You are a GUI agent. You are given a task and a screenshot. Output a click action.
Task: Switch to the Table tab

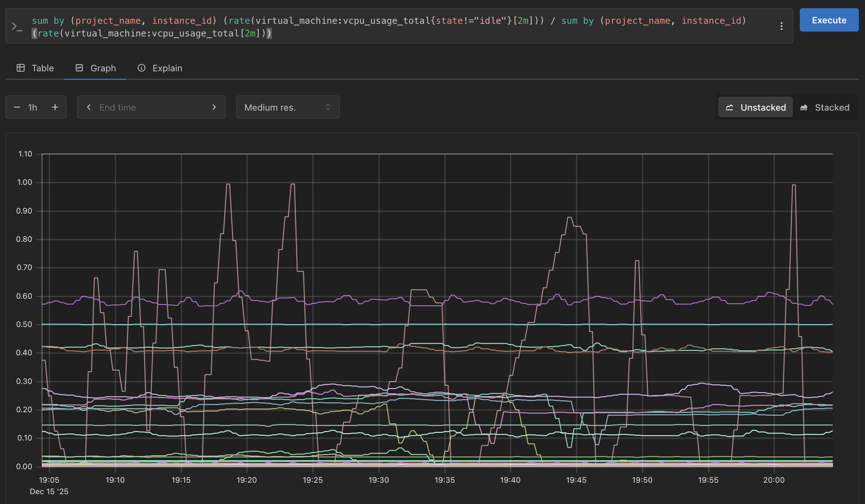(x=43, y=68)
